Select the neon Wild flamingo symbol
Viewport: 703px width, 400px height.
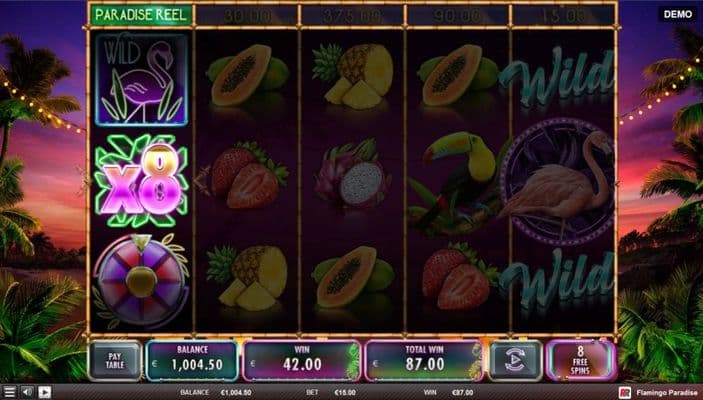tap(141, 79)
